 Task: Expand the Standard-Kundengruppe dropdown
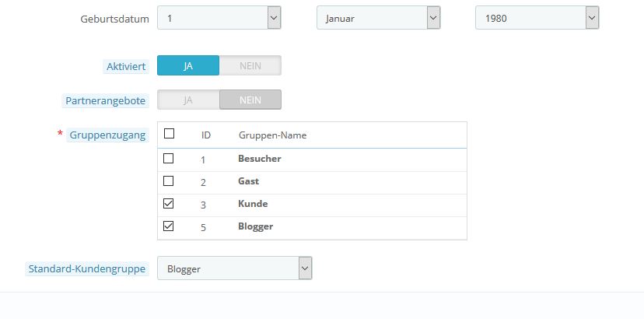pyautogui.click(x=234, y=269)
